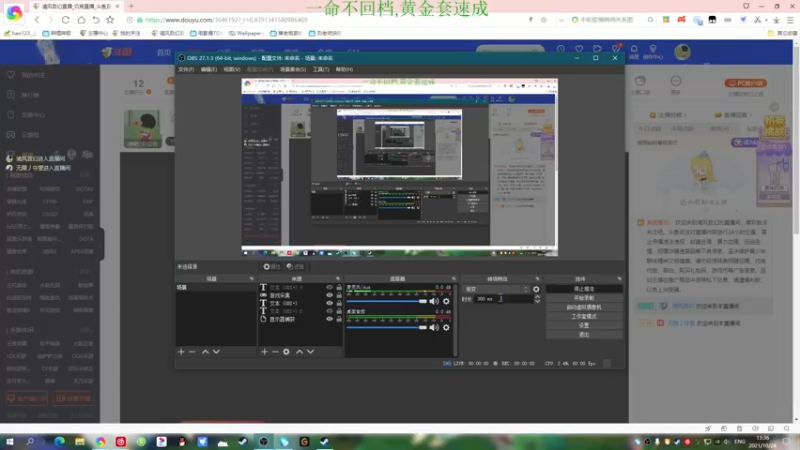Click 首页 on Douyu navigation bar
Screen dimensions: 800x450
tap(164, 53)
